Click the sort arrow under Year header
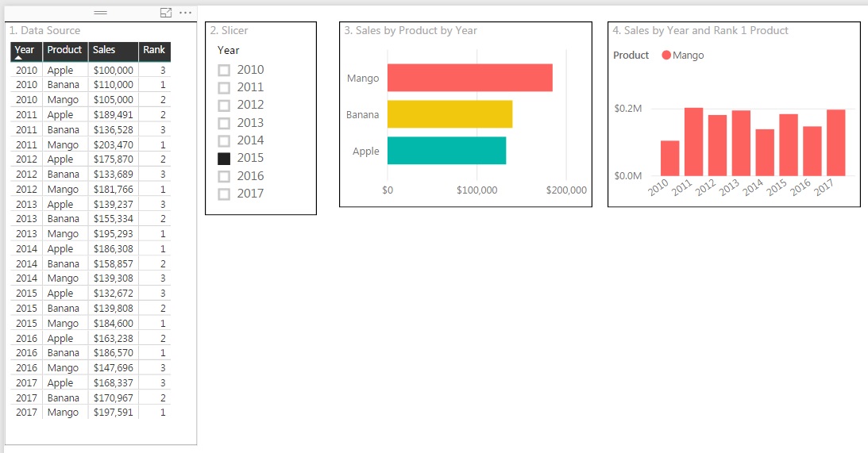This screenshot has height=453, width=868. tap(18, 58)
